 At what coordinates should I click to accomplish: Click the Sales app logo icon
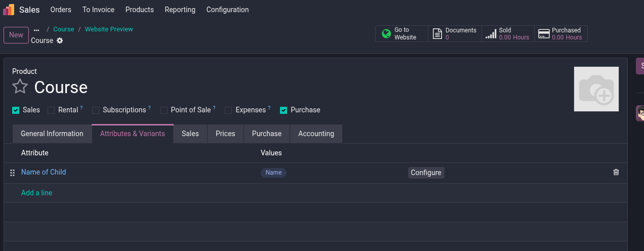pos(9,10)
